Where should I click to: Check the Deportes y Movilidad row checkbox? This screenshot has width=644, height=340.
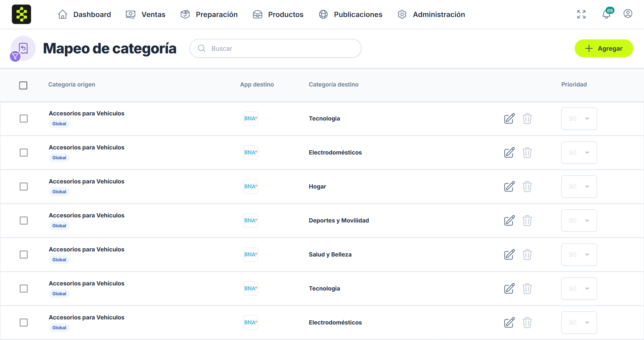(24, 220)
